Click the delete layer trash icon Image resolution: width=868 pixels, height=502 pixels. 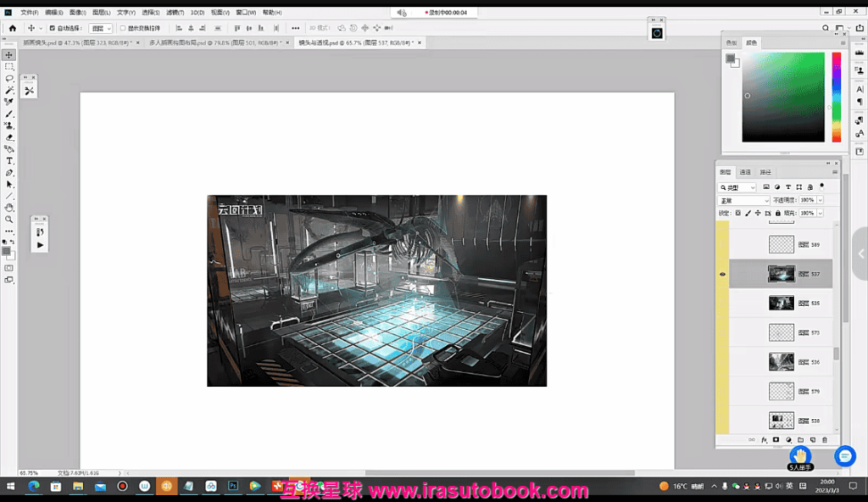[824, 439]
